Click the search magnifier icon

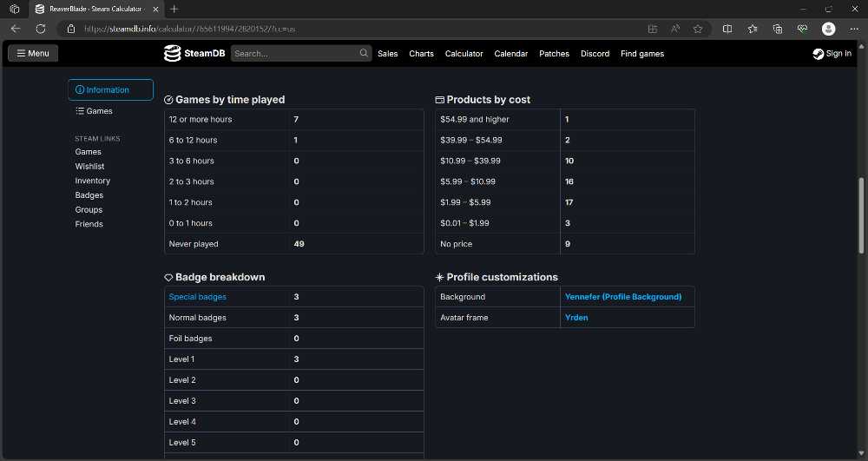(364, 53)
